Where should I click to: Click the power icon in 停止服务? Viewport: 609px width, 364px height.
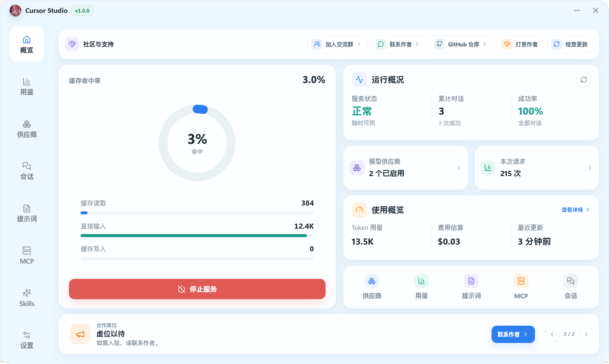click(x=182, y=289)
